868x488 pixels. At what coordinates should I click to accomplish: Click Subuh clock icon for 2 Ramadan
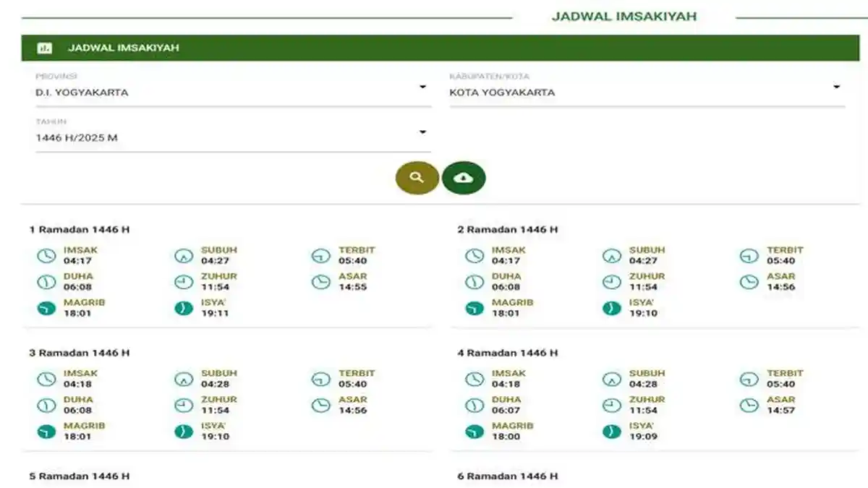(612, 256)
